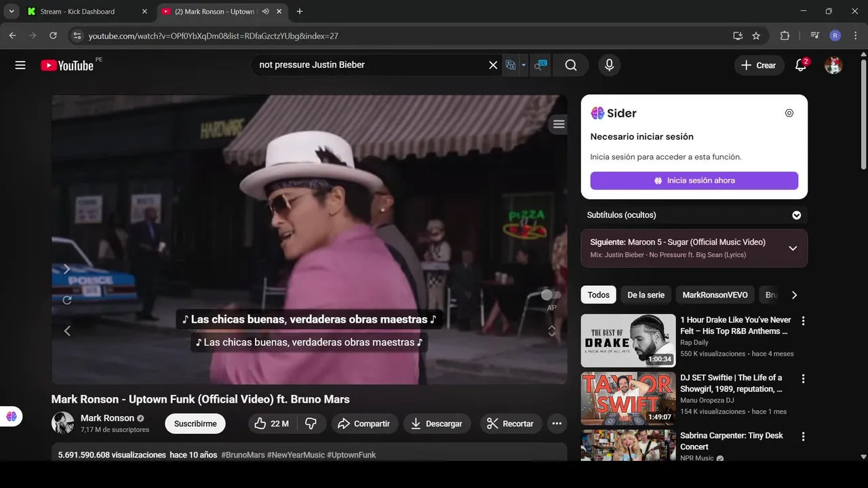868x488 pixels.
Task: Click the magnifier search button
Action: pos(571,65)
